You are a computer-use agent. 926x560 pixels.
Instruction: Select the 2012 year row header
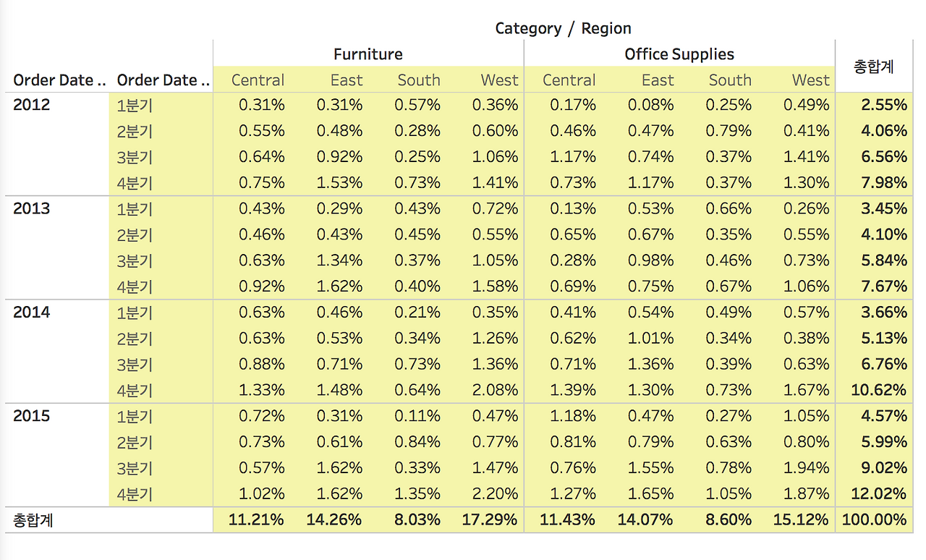tap(32, 105)
